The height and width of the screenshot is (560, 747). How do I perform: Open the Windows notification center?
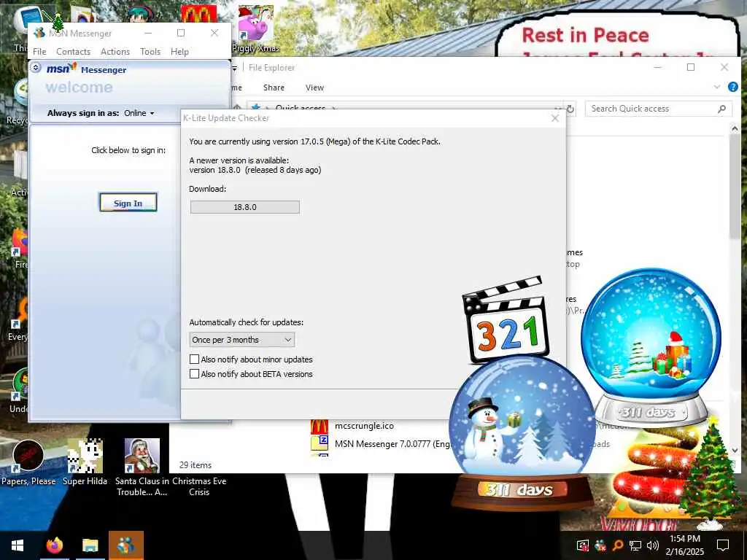[x=723, y=545]
